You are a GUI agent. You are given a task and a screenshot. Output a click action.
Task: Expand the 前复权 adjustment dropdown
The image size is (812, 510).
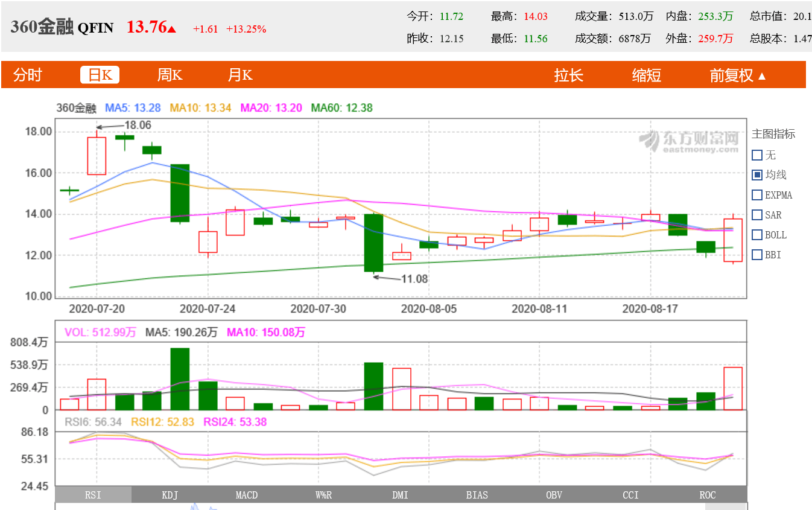click(737, 75)
